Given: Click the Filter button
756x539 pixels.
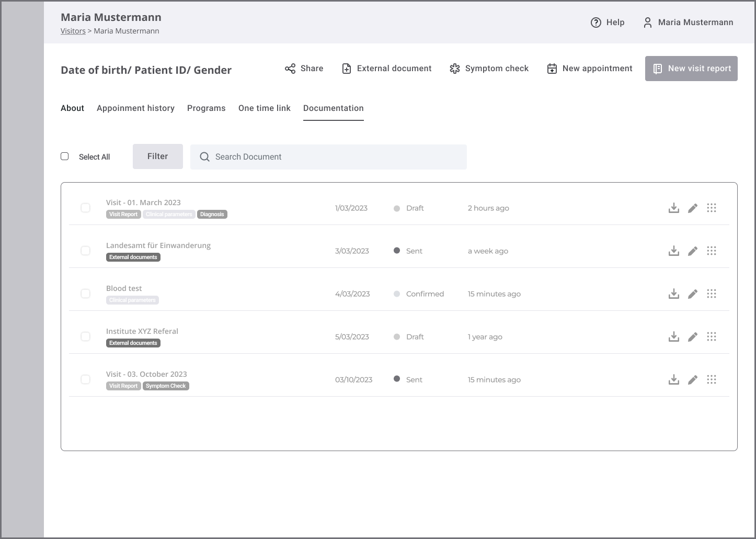Looking at the screenshot, I should pos(158,156).
